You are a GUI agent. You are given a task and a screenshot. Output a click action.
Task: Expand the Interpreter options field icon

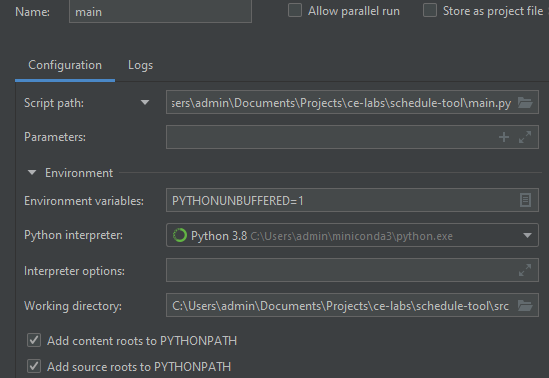(525, 270)
